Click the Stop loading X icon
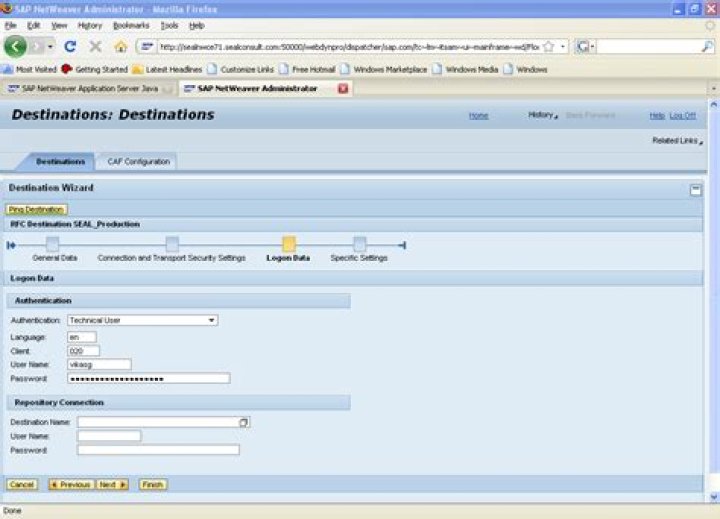This screenshot has height=519, width=720. click(96, 46)
